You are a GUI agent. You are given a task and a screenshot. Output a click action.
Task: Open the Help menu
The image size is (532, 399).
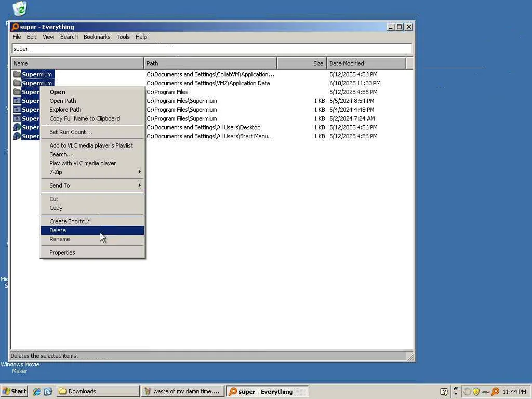(x=141, y=37)
